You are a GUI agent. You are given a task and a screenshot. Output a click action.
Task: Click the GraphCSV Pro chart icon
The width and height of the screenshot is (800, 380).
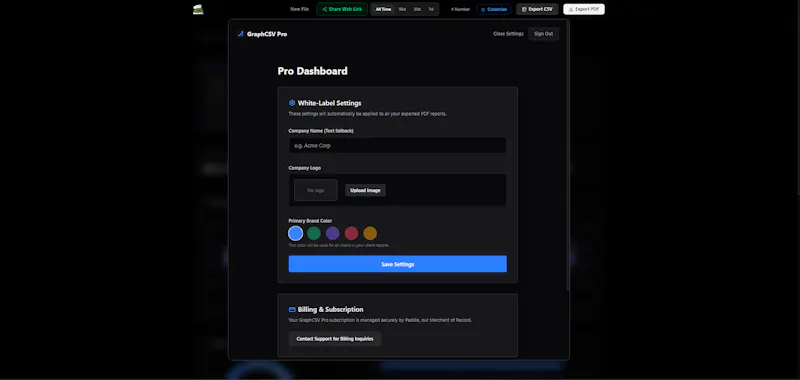pyautogui.click(x=241, y=34)
